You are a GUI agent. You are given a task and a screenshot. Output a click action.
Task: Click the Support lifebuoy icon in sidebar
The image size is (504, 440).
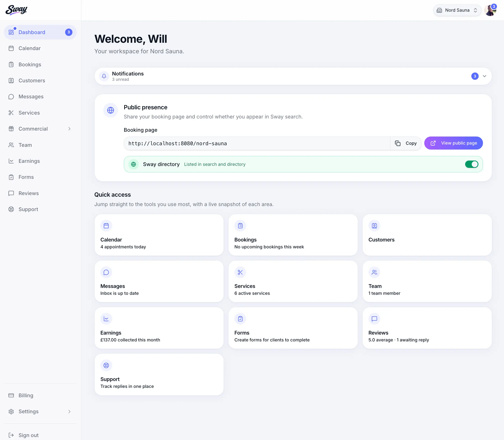click(x=11, y=209)
